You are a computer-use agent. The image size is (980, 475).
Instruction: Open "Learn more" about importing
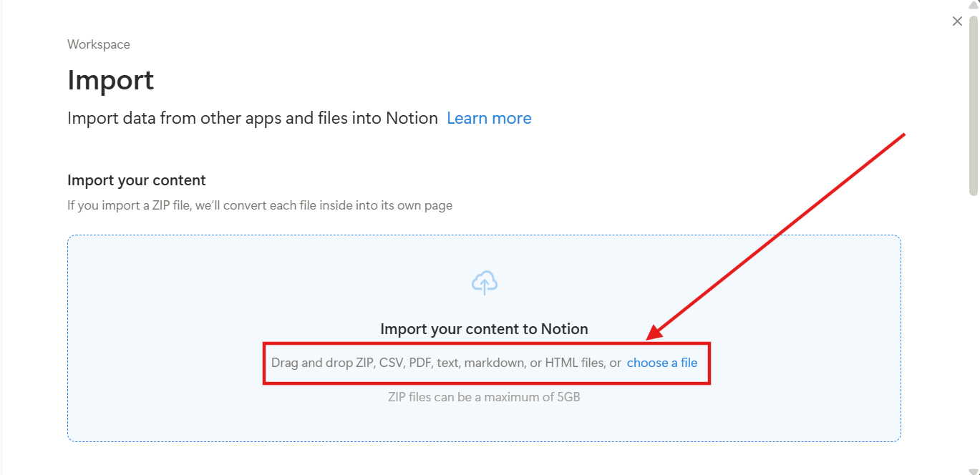489,117
